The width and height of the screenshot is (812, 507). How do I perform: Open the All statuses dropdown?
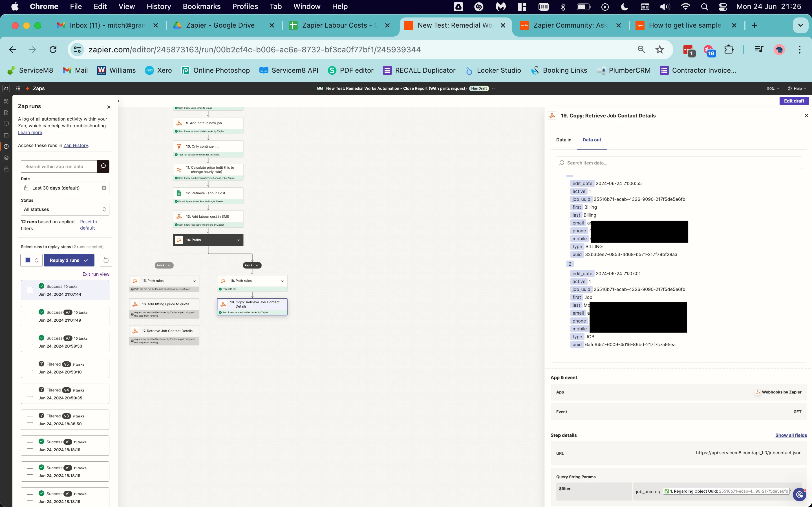coord(65,209)
